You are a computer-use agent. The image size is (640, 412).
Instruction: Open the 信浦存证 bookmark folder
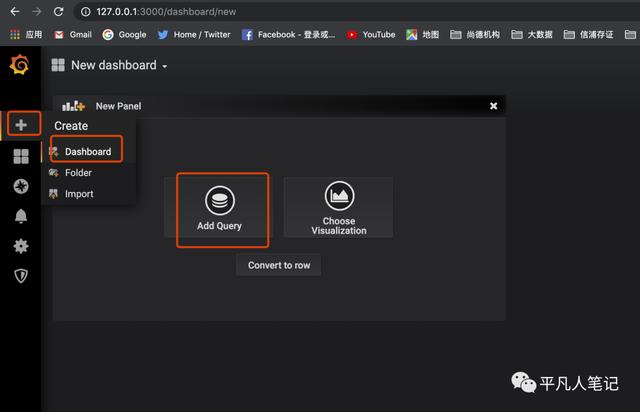click(588, 35)
